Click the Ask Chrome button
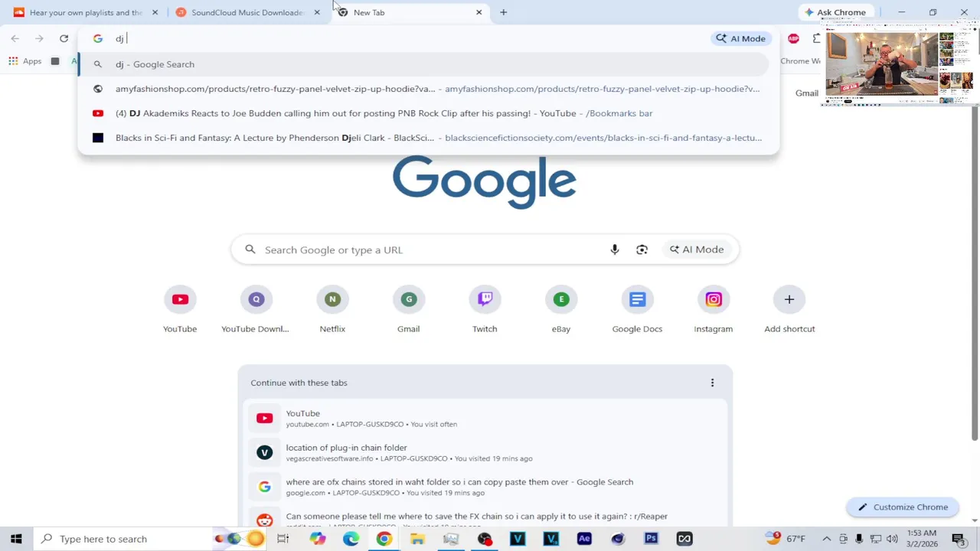The height and width of the screenshot is (551, 980). [x=835, y=12]
